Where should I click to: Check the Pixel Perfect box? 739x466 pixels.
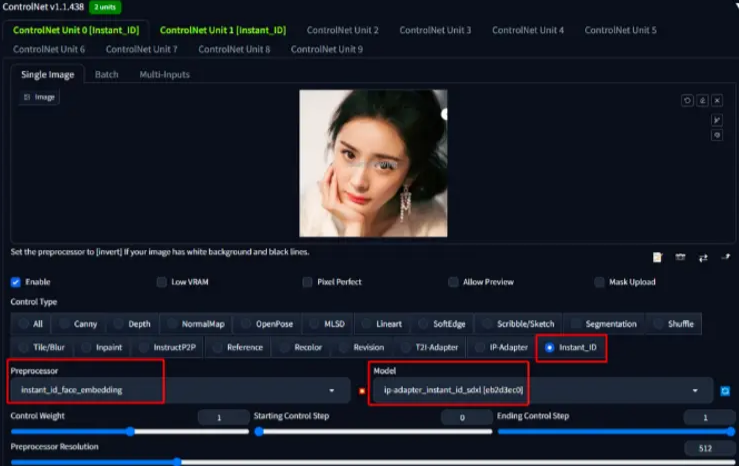click(307, 282)
